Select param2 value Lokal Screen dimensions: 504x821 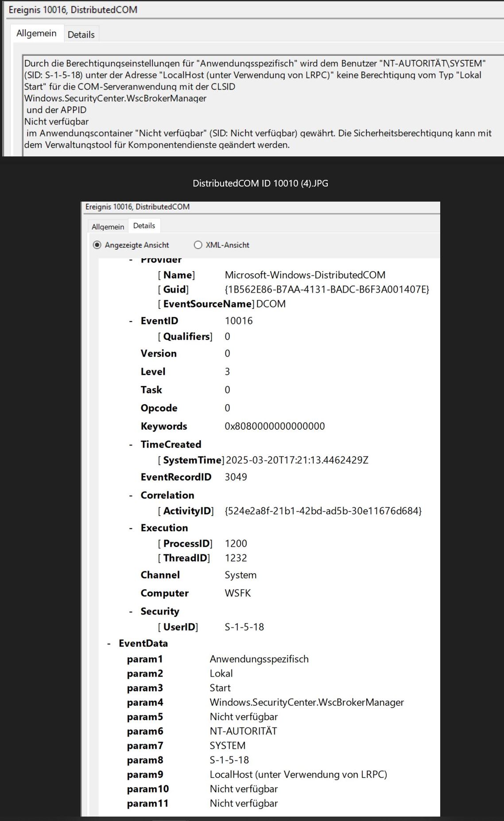221,673
